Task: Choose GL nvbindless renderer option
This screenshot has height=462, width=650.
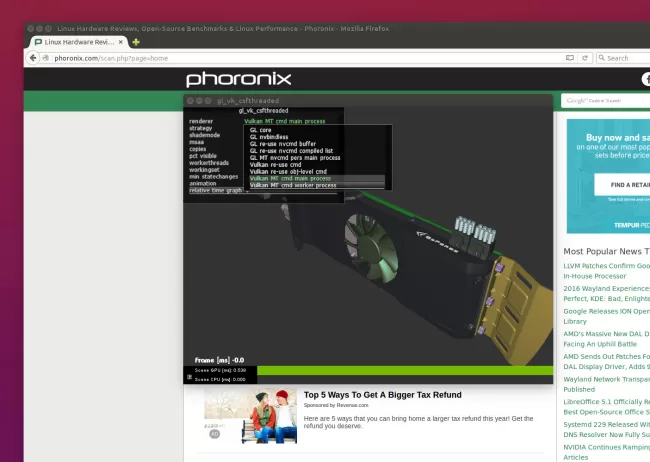Action: pyautogui.click(x=269, y=137)
